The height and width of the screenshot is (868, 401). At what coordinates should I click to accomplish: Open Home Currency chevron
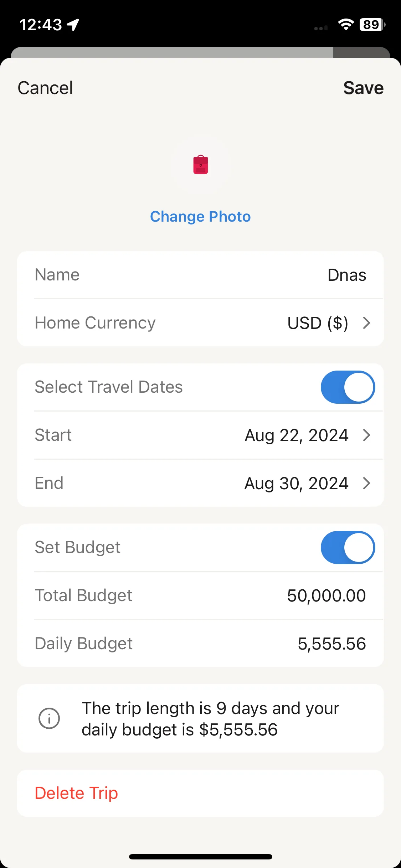coord(366,323)
